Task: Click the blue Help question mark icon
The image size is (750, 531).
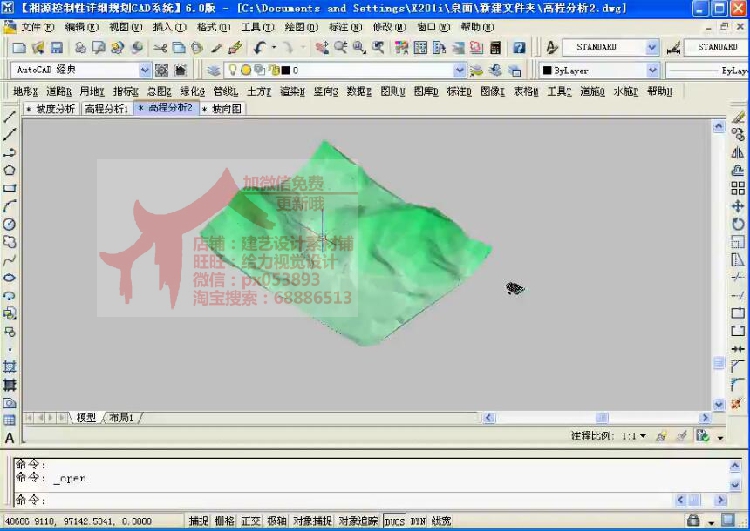Action: pyautogui.click(x=519, y=47)
